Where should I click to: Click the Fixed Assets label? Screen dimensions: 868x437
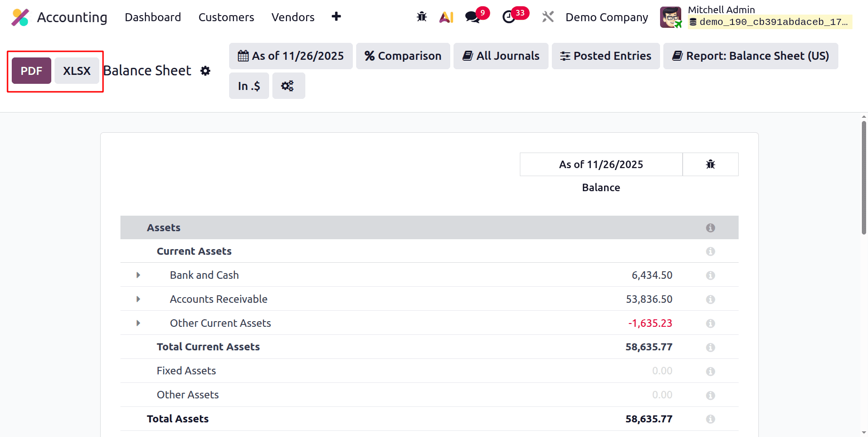[x=186, y=371]
